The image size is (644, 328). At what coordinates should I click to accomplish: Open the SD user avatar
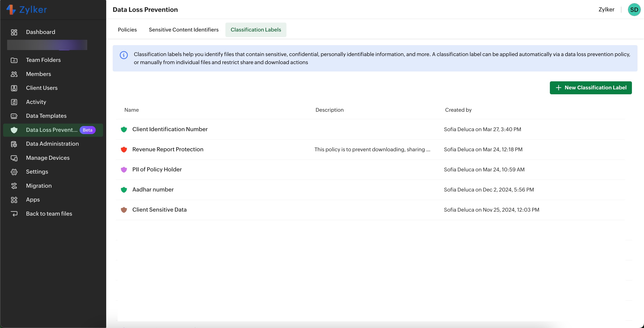point(634,10)
